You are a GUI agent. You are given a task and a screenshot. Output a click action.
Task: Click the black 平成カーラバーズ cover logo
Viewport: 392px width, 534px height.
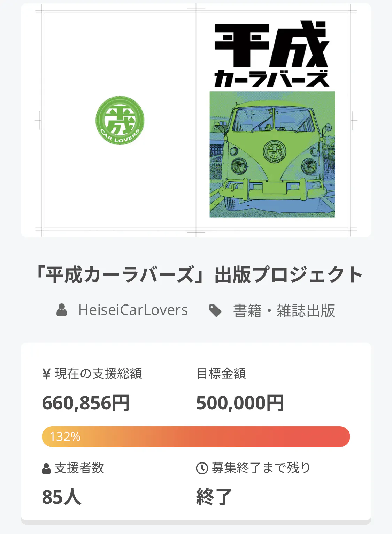point(271,54)
